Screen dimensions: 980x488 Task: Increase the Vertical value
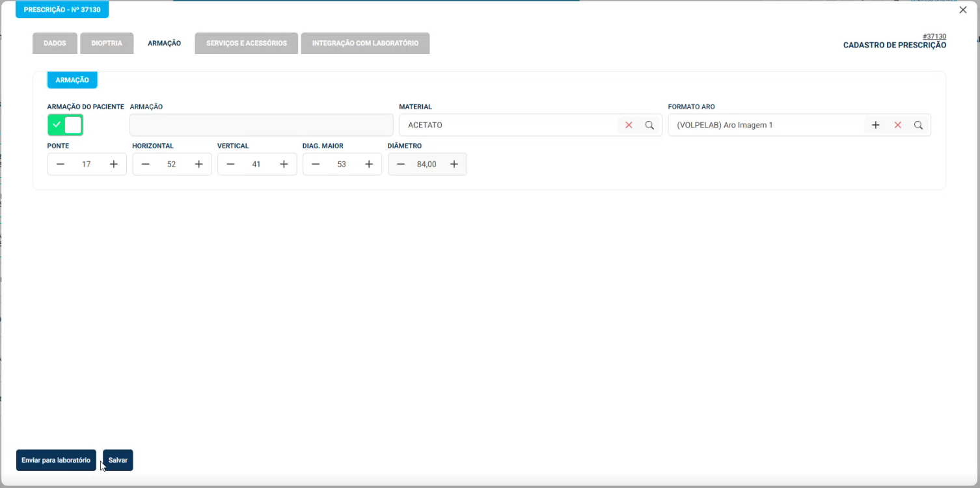(x=284, y=164)
